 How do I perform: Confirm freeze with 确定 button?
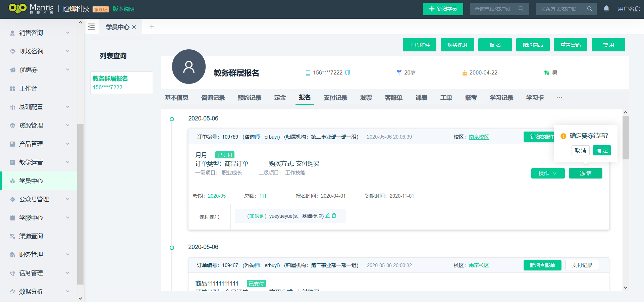602,150
